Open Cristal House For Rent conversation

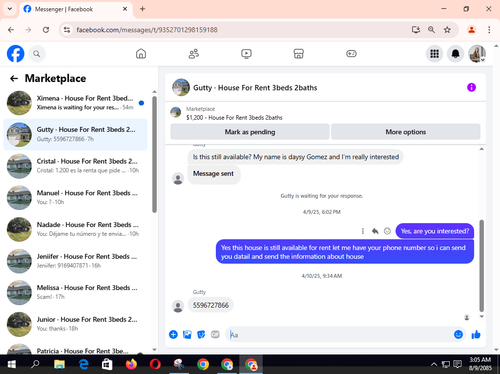click(x=75, y=166)
